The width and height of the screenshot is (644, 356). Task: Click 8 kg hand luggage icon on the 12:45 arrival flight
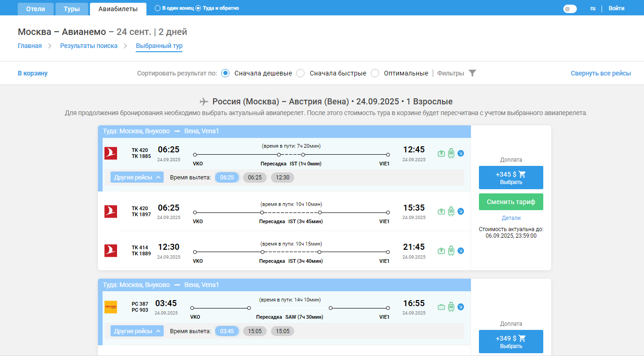click(441, 153)
